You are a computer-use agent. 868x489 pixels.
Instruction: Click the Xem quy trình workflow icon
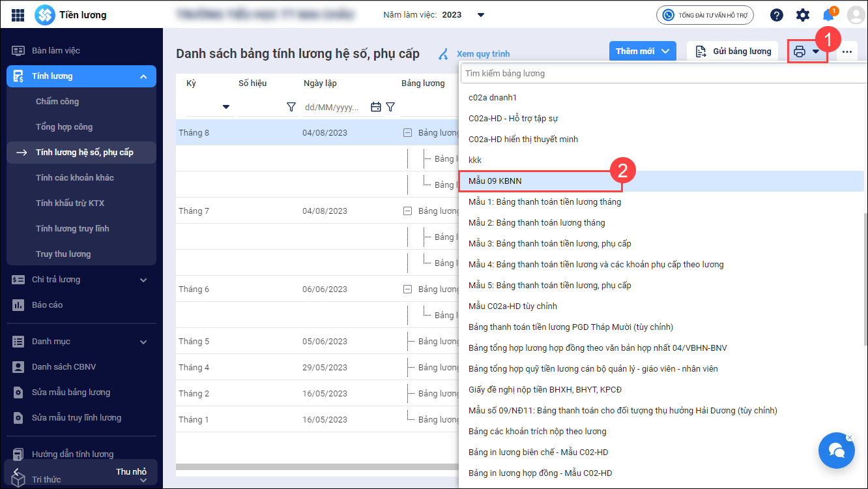coord(443,53)
